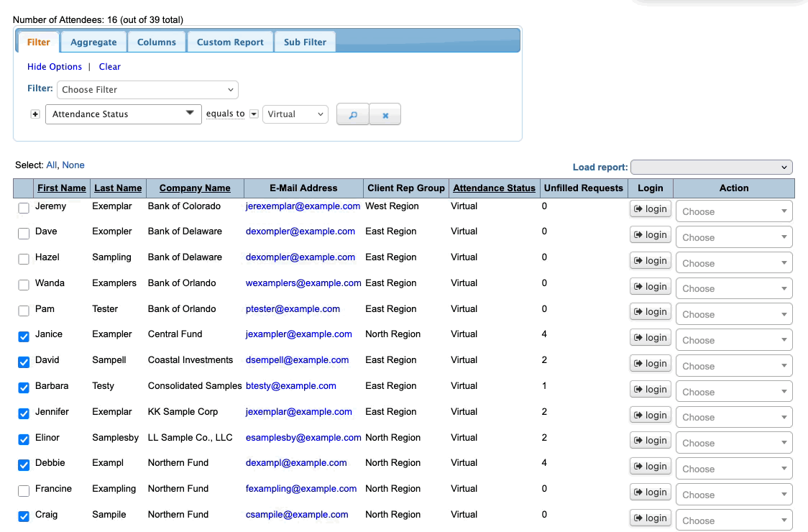Image resolution: width=808 pixels, height=532 pixels.
Task: Check the box for Francine Exampling
Action: [x=24, y=490]
